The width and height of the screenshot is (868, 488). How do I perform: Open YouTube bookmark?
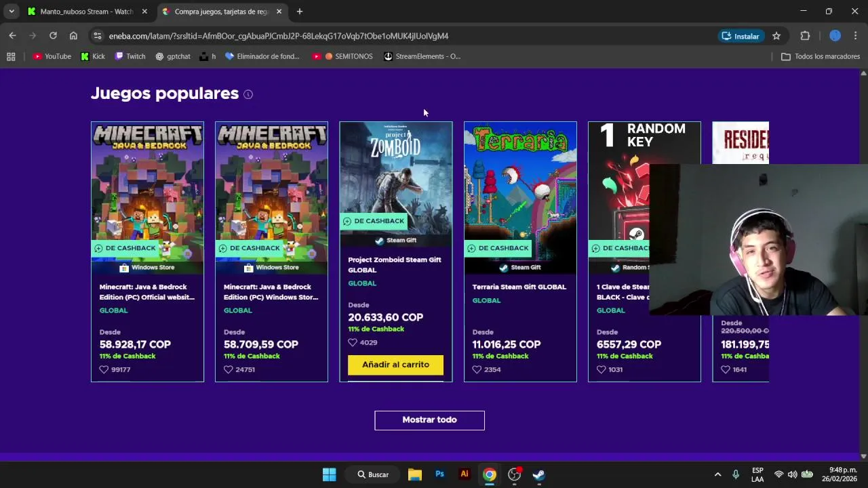52,56
